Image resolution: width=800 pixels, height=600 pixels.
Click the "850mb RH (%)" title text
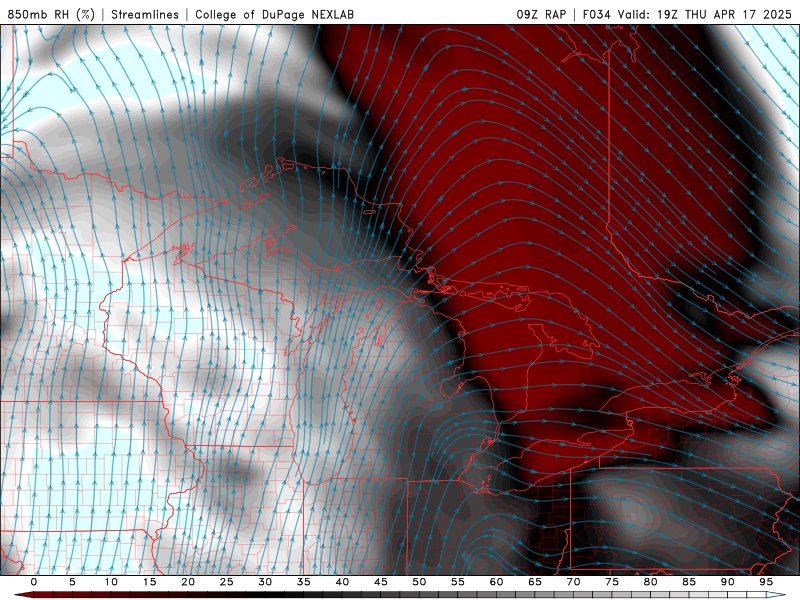click(x=51, y=14)
